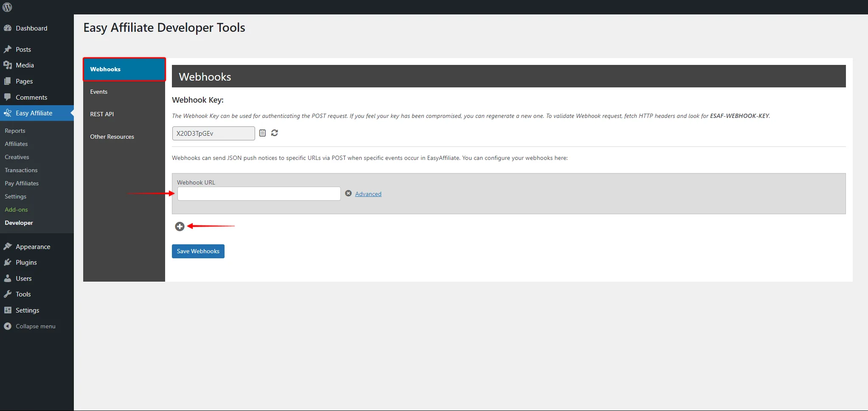Click the Users person icon

tap(8, 278)
